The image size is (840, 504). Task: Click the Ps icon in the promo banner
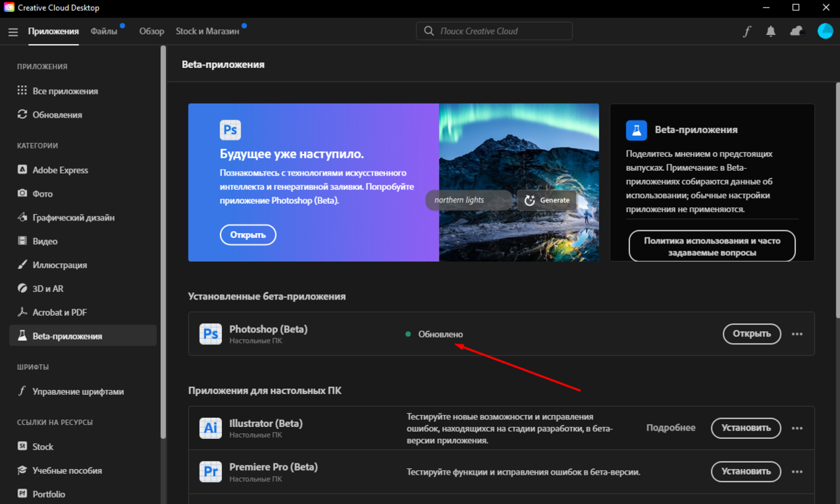[x=230, y=130]
